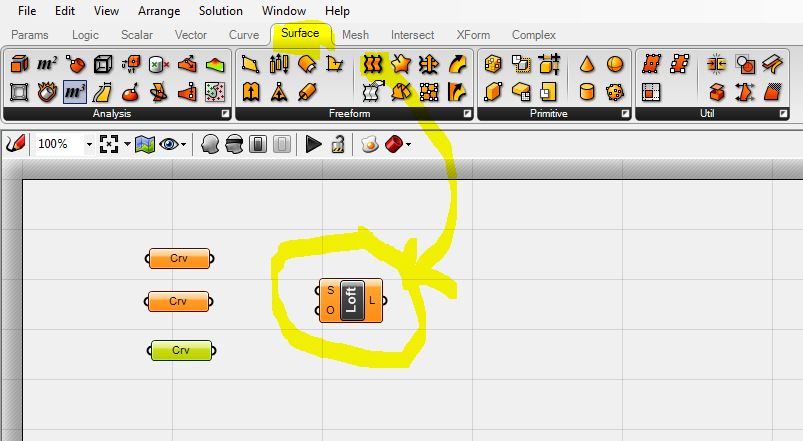Click the Cone primitive icon

pos(587,65)
